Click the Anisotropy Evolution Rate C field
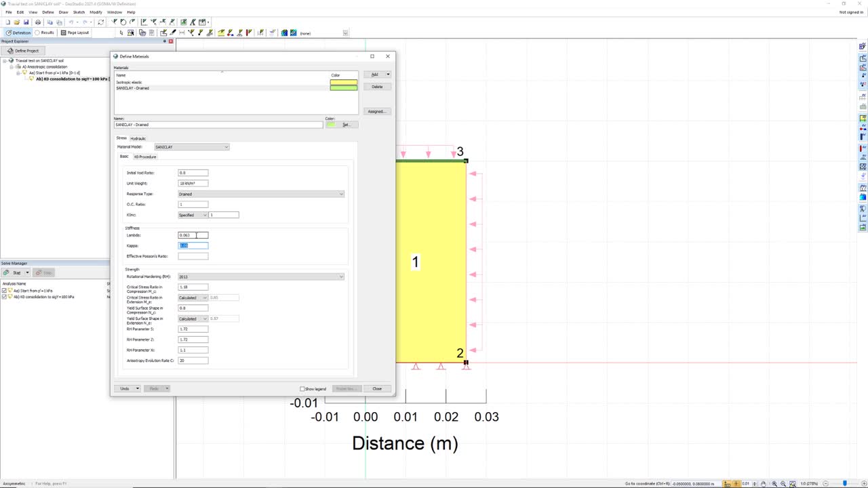868x488 pixels. pyautogui.click(x=193, y=361)
